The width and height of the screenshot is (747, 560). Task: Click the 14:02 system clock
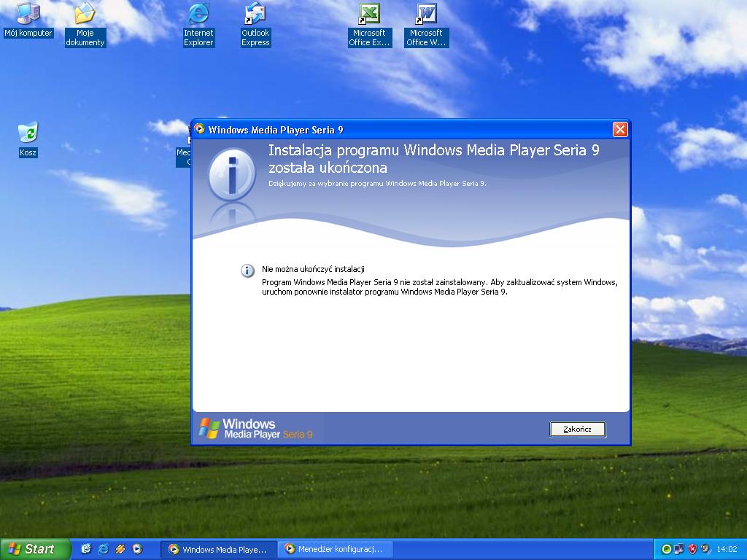727,550
